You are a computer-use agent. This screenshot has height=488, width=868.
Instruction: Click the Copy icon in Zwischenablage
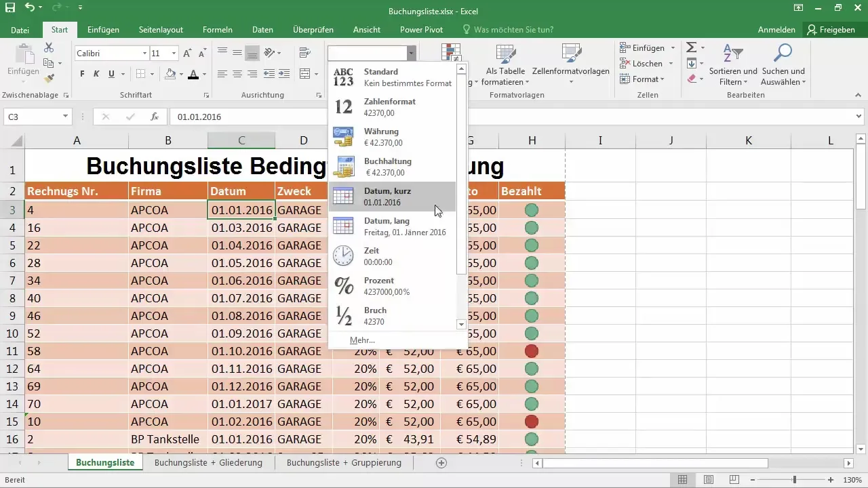(x=48, y=63)
